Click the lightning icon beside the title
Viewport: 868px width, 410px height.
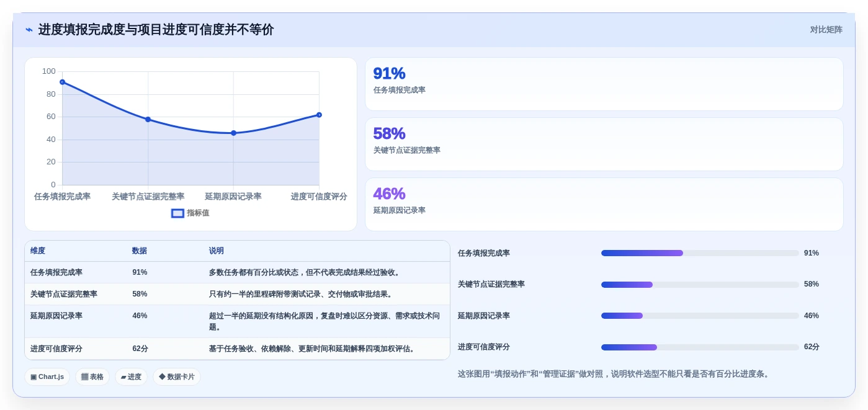[29, 30]
